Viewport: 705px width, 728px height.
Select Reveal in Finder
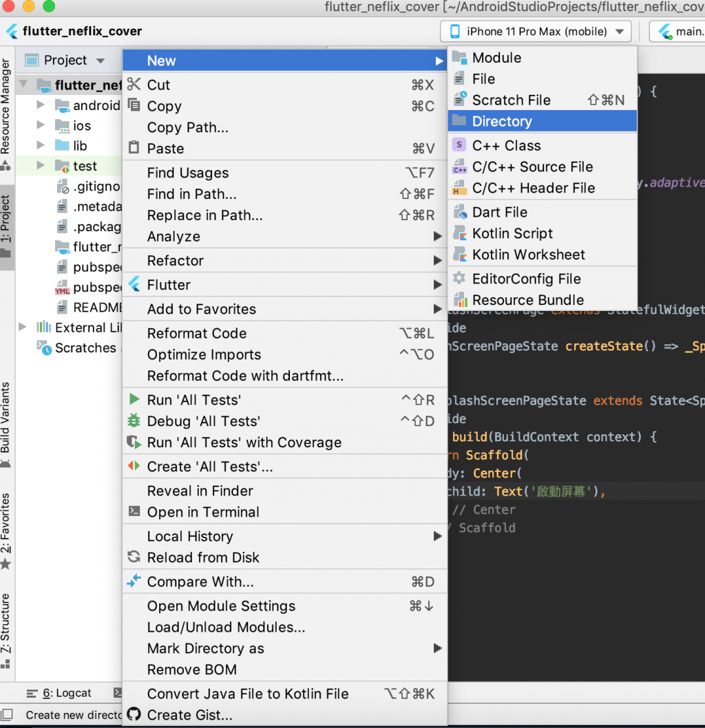(x=285, y=491)
